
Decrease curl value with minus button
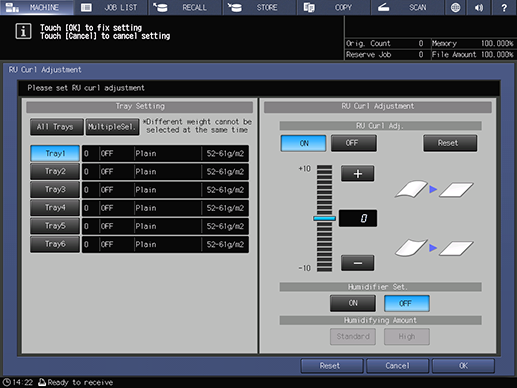357,263
